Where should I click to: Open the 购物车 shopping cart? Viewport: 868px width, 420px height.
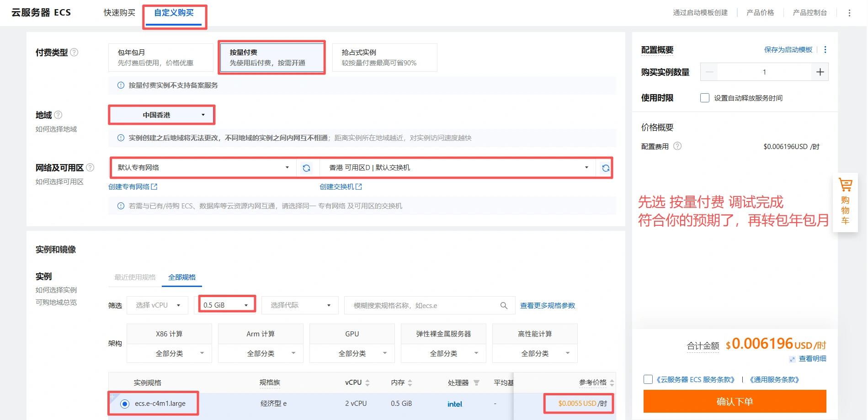click(845, 202)
